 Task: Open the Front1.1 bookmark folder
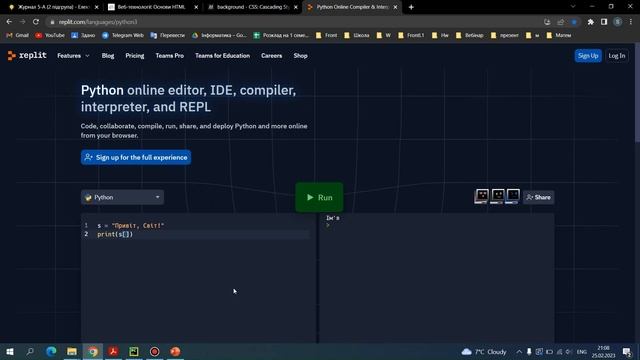coord(411,36)
